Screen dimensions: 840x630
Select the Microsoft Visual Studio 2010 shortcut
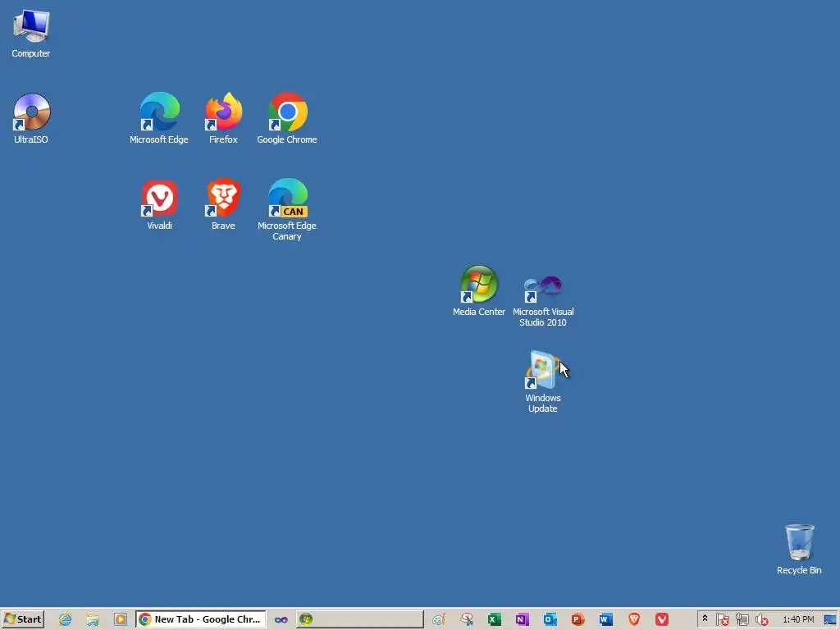(x=543, y=300)
